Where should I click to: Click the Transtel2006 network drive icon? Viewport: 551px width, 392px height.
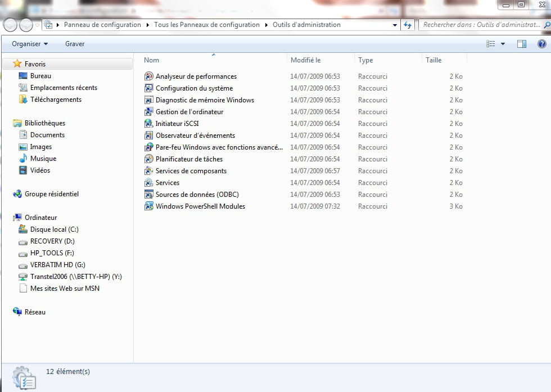pos(23,277)
